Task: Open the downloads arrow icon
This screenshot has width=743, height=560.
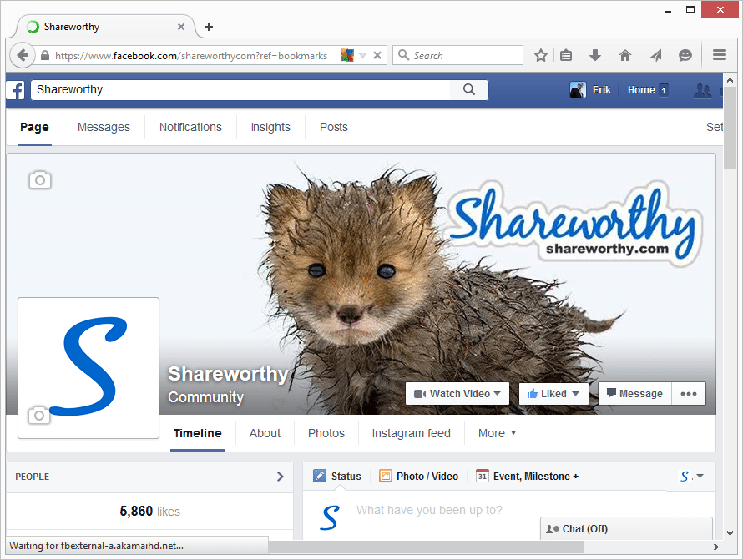Action: point(595,55)
